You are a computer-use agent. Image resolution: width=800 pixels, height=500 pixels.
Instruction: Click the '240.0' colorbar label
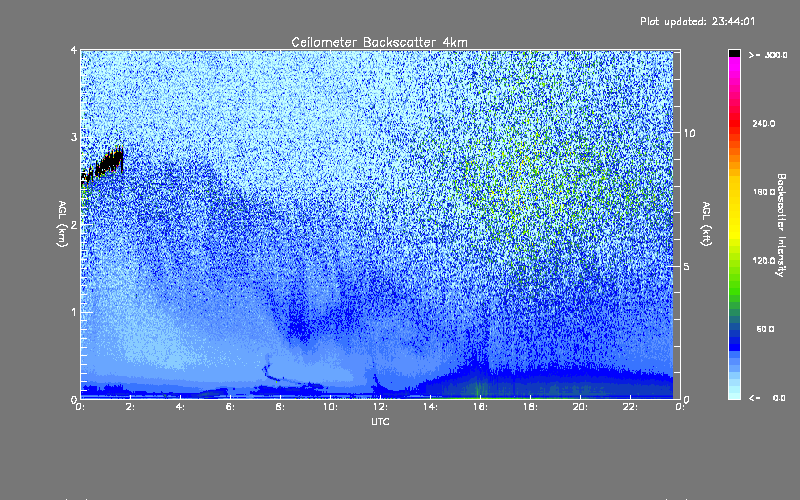tap(764, 123)
